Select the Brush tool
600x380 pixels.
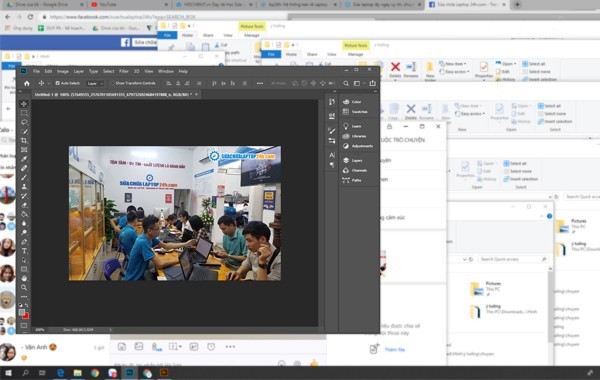tap(24, 177)
